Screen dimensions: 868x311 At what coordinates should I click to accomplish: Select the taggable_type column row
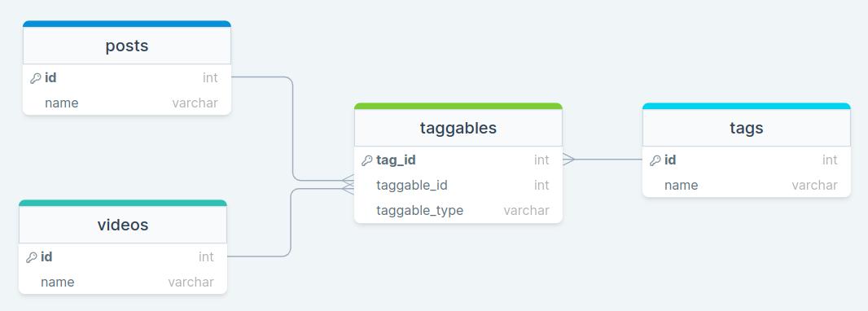[458, 211]
